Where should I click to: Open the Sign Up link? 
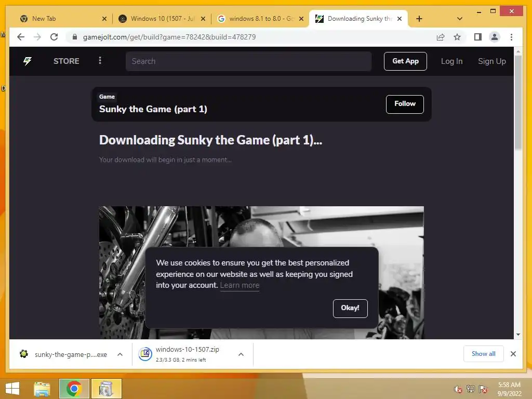click(491, 61)
